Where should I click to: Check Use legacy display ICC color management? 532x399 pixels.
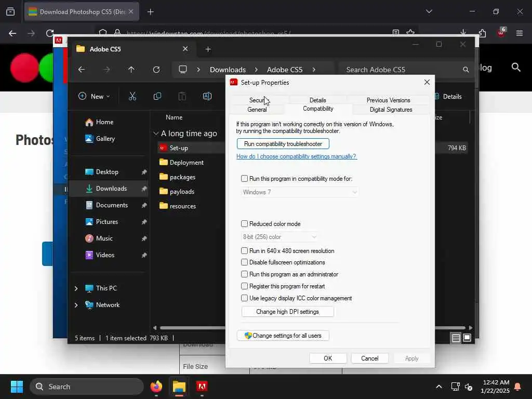[244, 298]
